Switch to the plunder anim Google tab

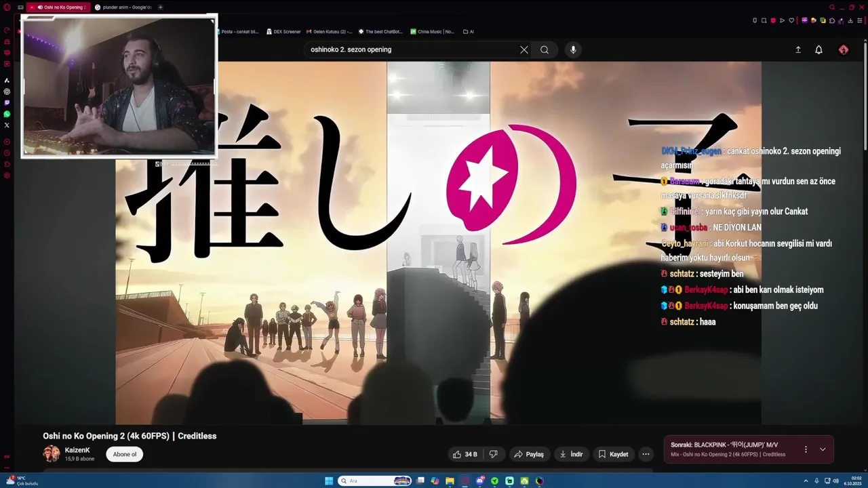122,7
